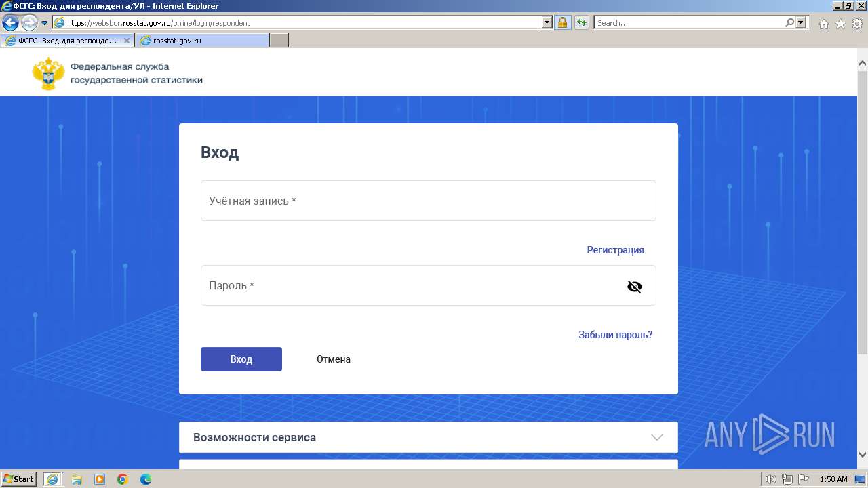
Task: Click the volume tray icon
Action: (771, 479)
